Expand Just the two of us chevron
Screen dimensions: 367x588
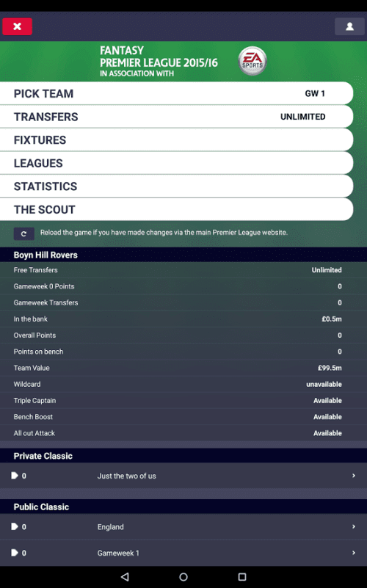[x=354, y=476]
